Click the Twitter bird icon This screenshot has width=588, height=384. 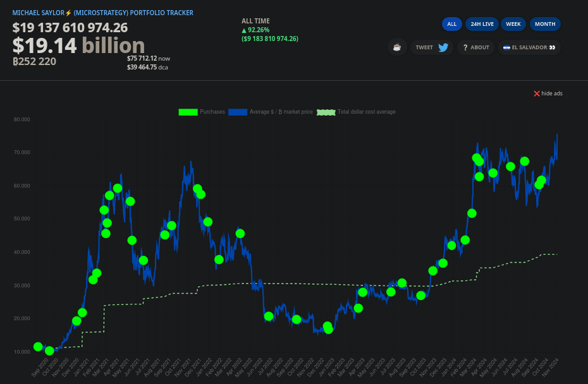pyautogui.click(x=443, y=47)
